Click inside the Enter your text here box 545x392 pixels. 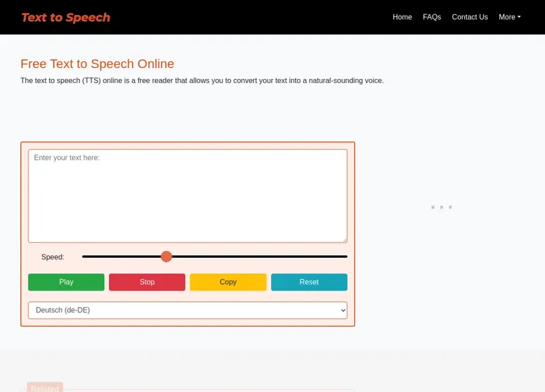click(187, 195)
